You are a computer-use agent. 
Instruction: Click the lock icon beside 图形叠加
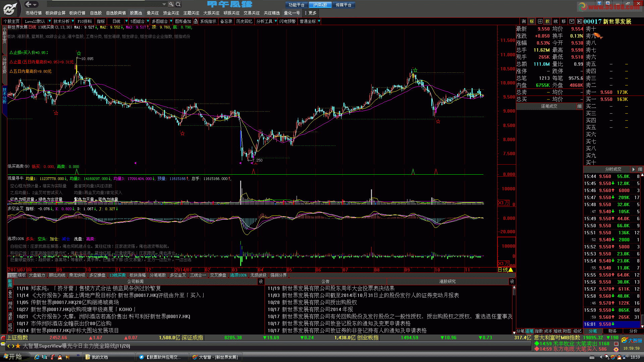pyautogui.click(x=196, y=21)
